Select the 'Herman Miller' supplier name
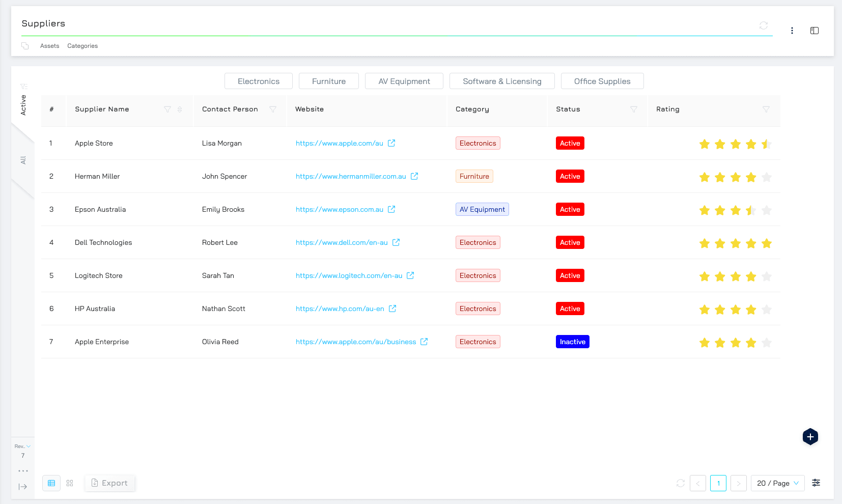Viewport: 842px width, 504px height. pyautogui.click(x=97, y=176)
